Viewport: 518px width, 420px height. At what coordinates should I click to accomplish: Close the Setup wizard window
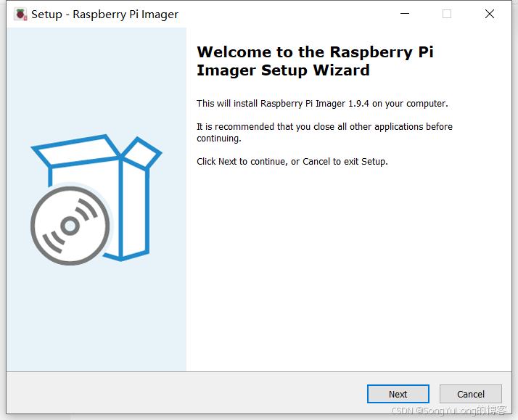[x=489, y=14]
